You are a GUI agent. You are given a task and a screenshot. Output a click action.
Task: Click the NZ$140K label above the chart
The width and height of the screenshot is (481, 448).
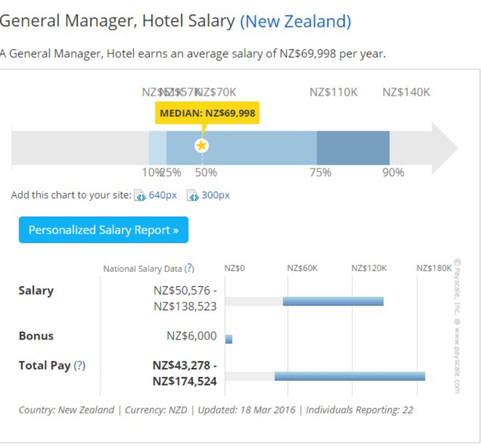[x=406, y=93]
